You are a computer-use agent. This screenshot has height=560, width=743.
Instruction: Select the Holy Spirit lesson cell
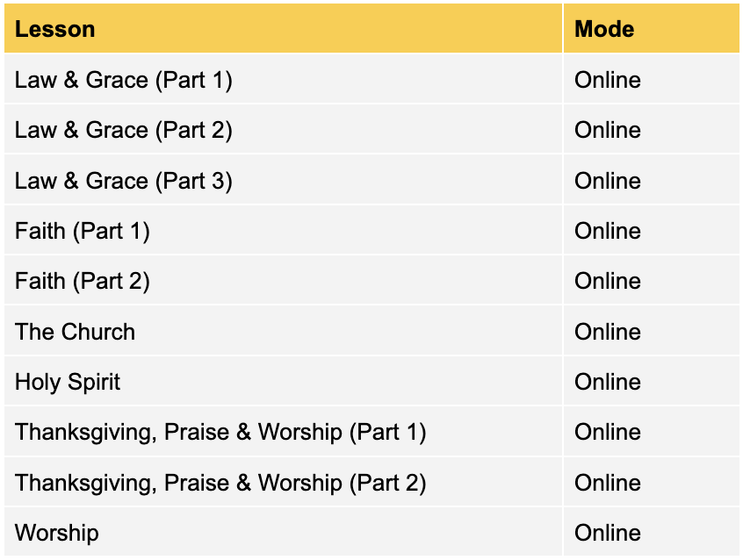68,382
